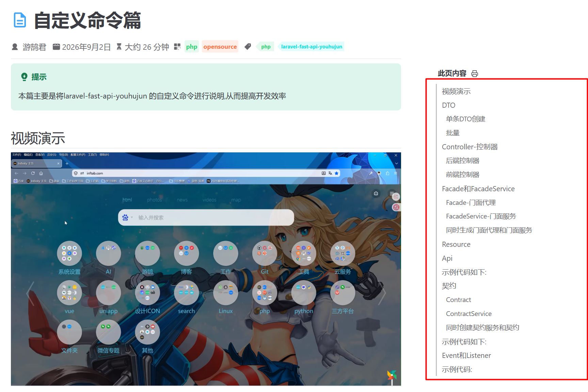This screenshot has width=588, height=392.
Task: Click the print icon beside 此页内容
Action: (x=475, y=74)
